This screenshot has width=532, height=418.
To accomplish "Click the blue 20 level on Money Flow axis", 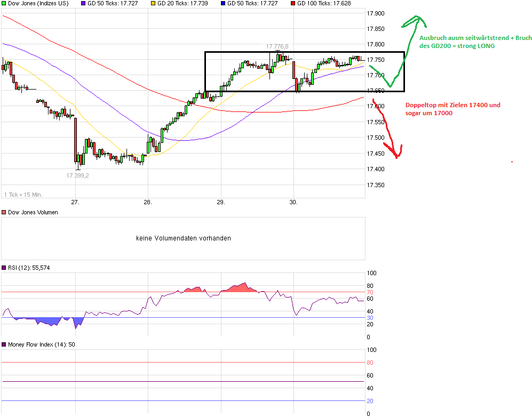I will pos(370,401).
